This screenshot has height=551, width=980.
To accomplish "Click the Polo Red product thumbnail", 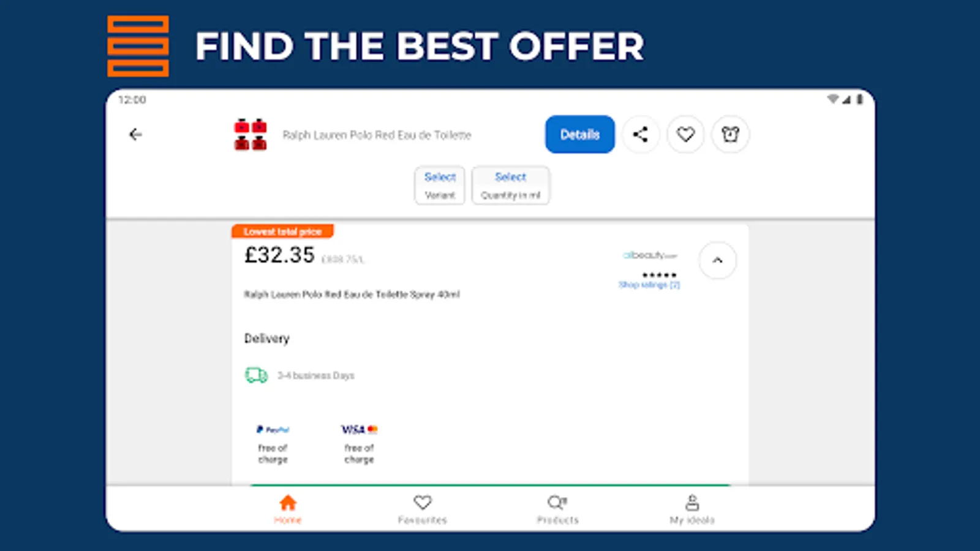I will coord(251,135).
